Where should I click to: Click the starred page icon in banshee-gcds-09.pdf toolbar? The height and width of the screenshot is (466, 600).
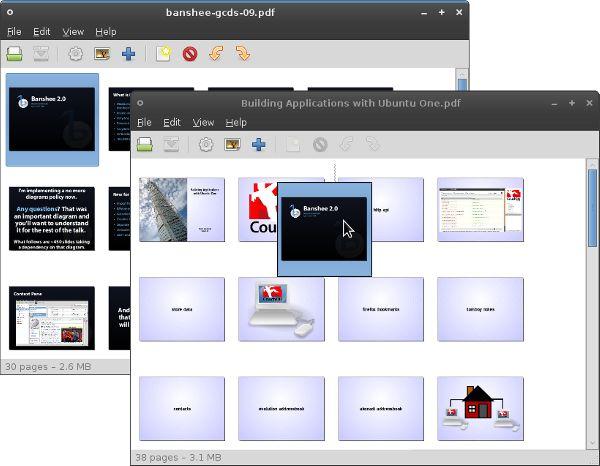(x=163, y=54)
